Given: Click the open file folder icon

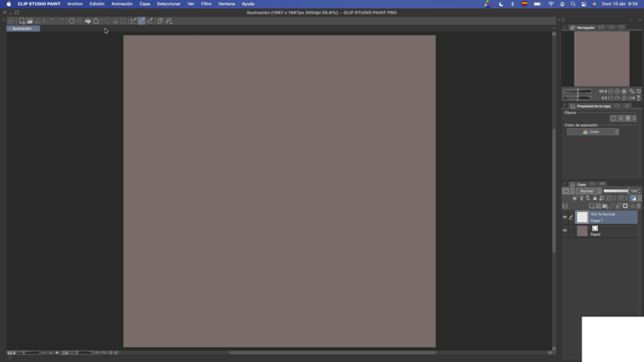Looking at the screenshot, I should 30,21.
